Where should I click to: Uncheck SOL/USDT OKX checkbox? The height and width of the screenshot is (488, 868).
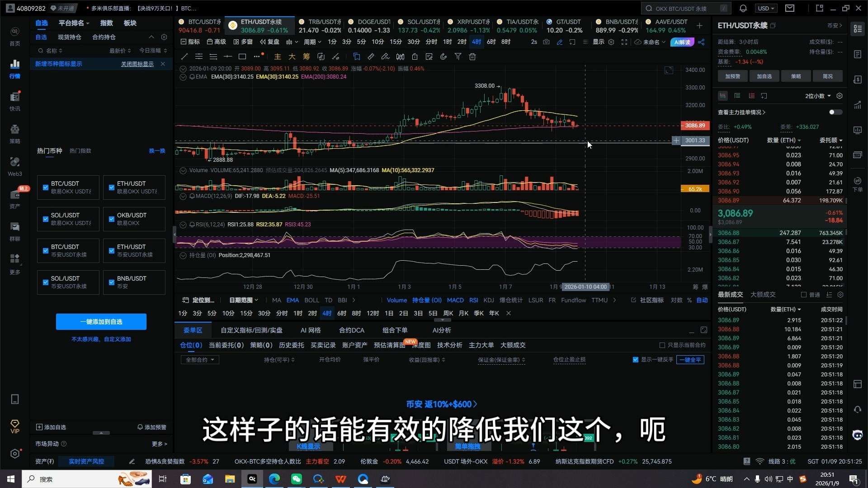pyautogui.click(x=45, y=219)
